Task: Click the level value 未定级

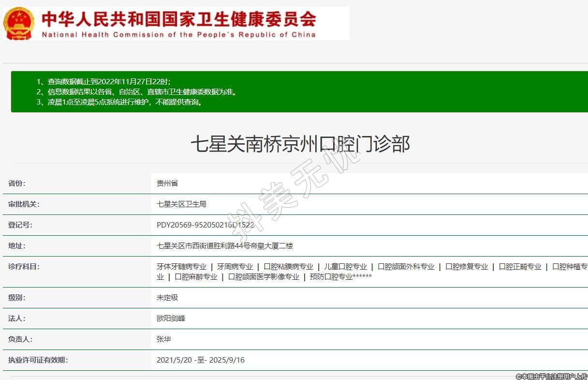Action: click(167, 298)
